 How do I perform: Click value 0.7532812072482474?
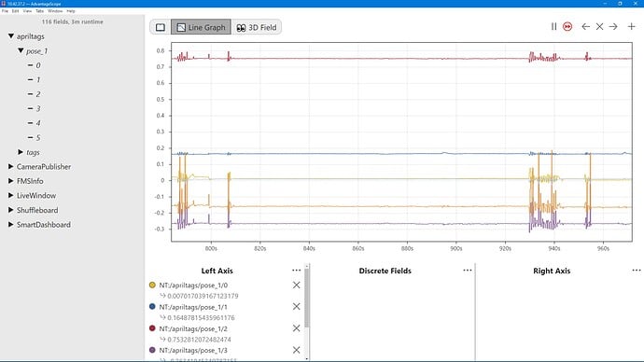199,340
